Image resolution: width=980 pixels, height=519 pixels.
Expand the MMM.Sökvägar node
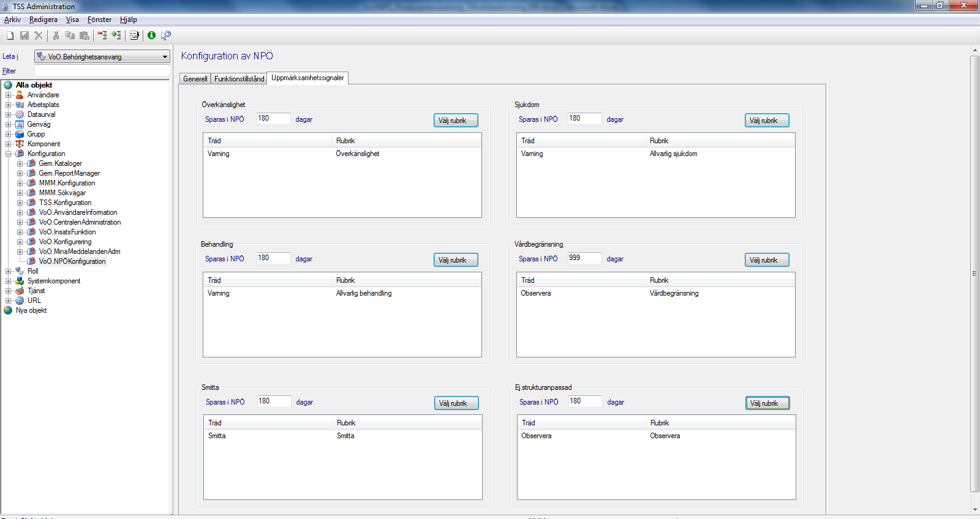[x=20, y=193]
